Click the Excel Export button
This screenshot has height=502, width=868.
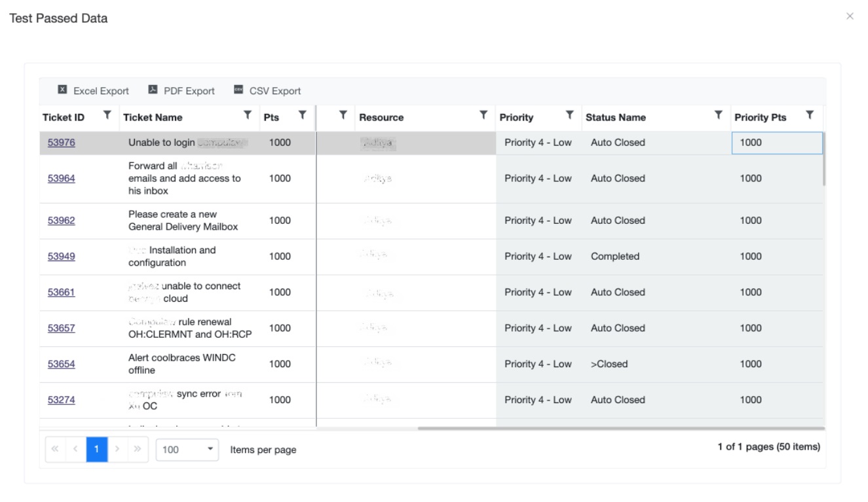coord(94,91)
